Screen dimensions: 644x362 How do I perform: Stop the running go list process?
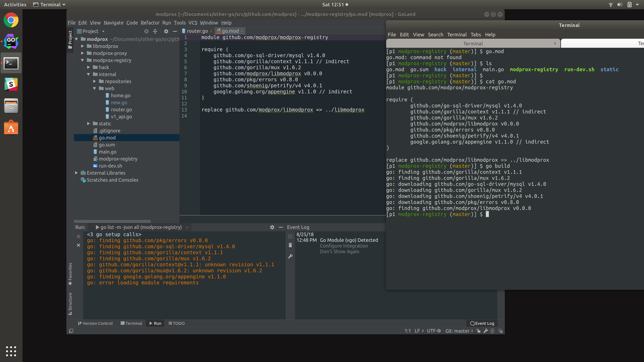point(78,236)
